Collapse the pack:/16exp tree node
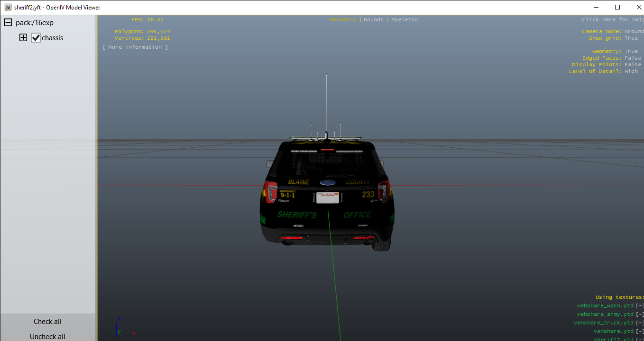Viewport: 644px width, 341px height. [8, 23]
